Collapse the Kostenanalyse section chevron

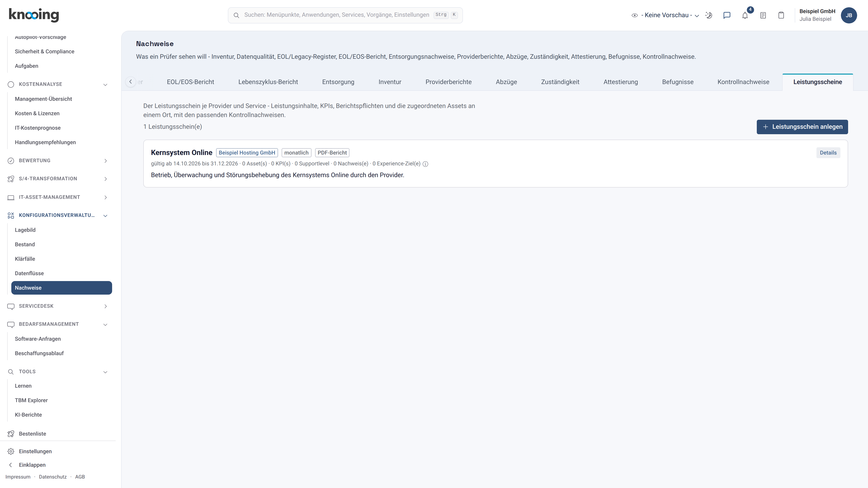tap(105, 84)
